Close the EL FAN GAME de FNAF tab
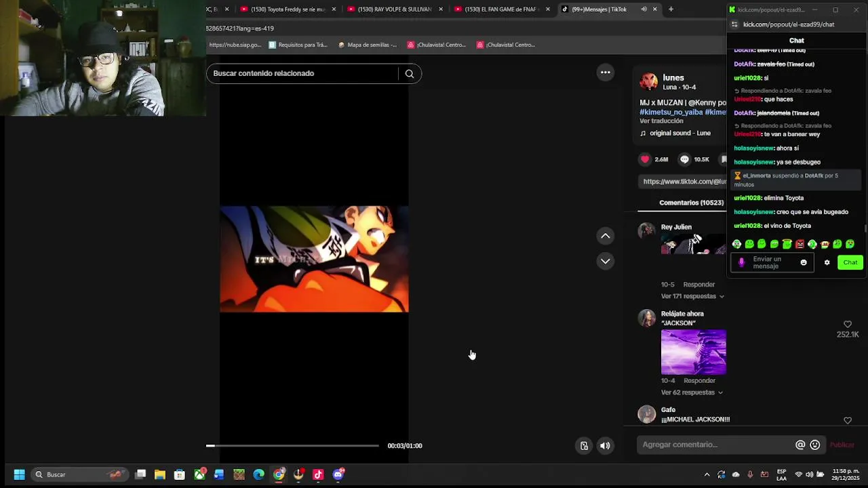Viewport: 868px width, 488px height. (x=548, y=9)
